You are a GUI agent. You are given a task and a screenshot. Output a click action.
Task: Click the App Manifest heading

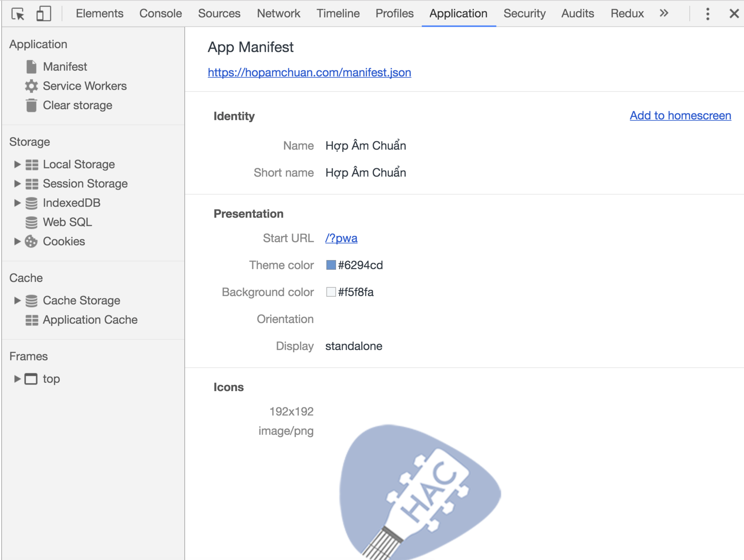251,47
